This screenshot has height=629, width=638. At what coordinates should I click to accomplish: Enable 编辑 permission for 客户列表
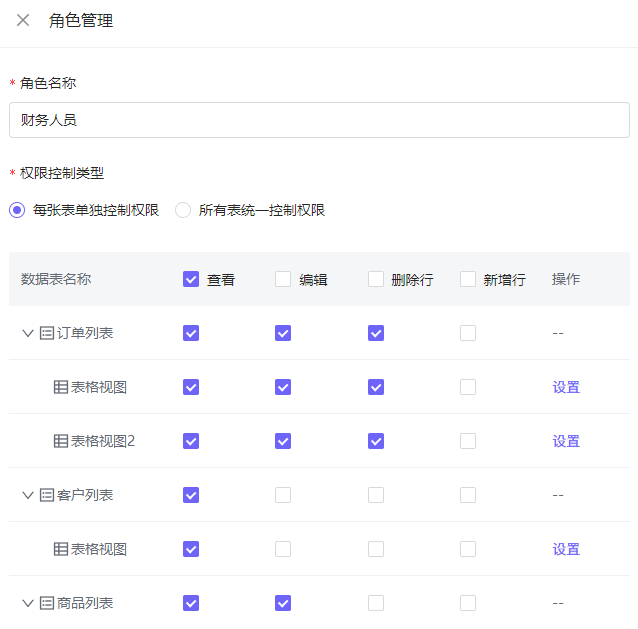283,495
